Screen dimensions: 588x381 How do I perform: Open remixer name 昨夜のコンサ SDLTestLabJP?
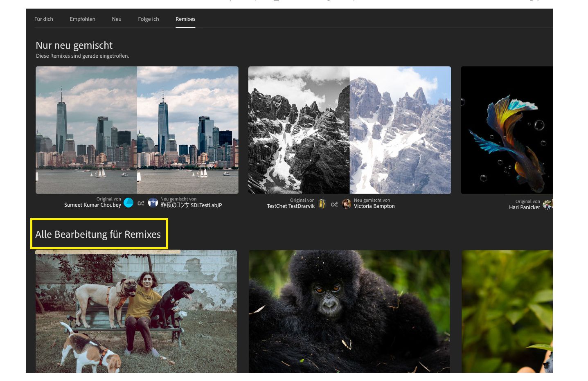[x=191, y=205]
